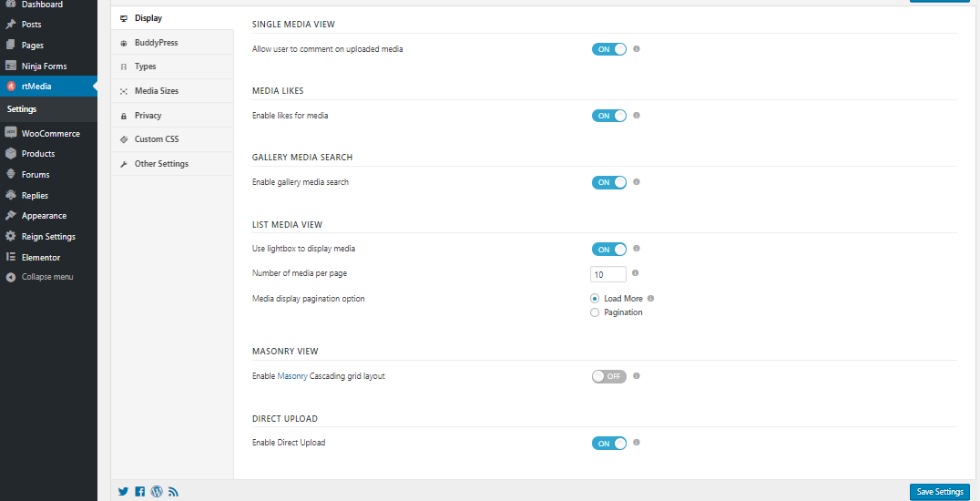Click the Facebook icon in footer
This screenshot has width=980, height=501.
tap(140, 492)
